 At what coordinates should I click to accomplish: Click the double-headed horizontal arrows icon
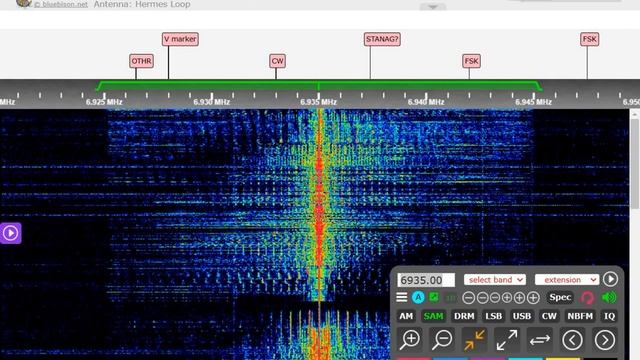pyautogui.click(x=540, y=340)
